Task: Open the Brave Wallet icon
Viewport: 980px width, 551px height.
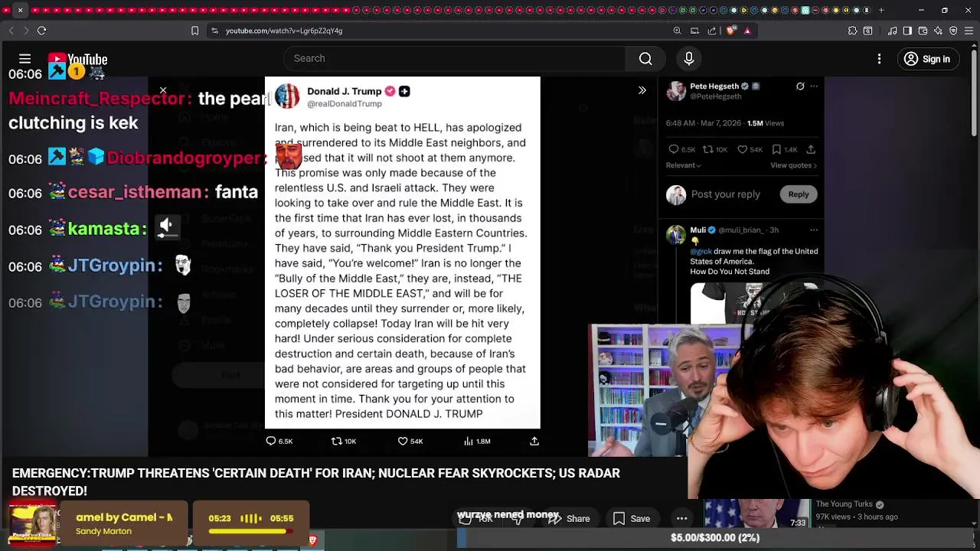Action: pos(923,31)
